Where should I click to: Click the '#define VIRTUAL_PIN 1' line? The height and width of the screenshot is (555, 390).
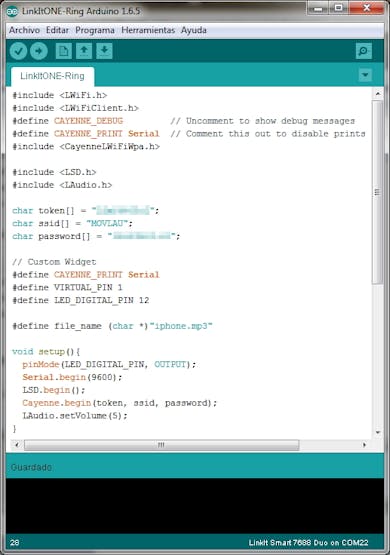(67, 287)
